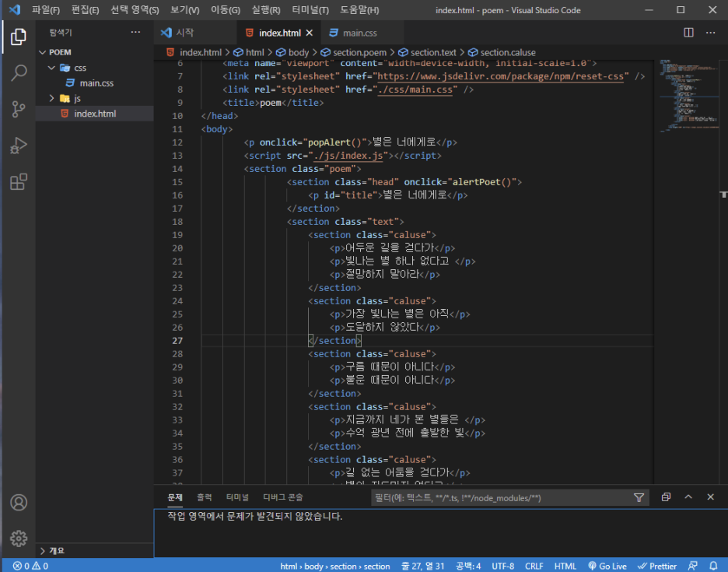Screen dimensions: 728x572
Task: Open notifications bell in status bar
Action: coord(713,566)
